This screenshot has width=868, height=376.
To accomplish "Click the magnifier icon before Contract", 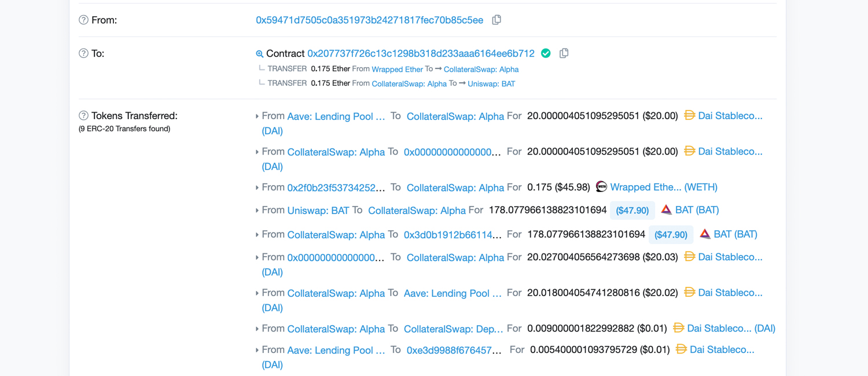I will tap(260, 54).
